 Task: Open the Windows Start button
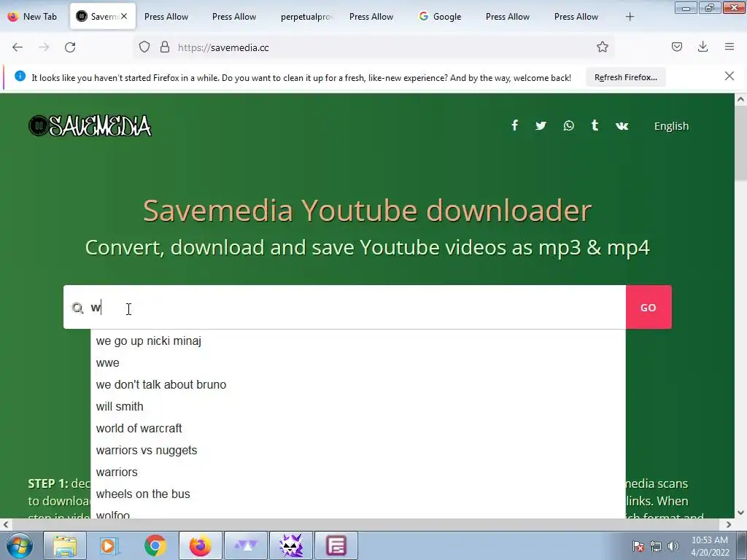point(20,545)
